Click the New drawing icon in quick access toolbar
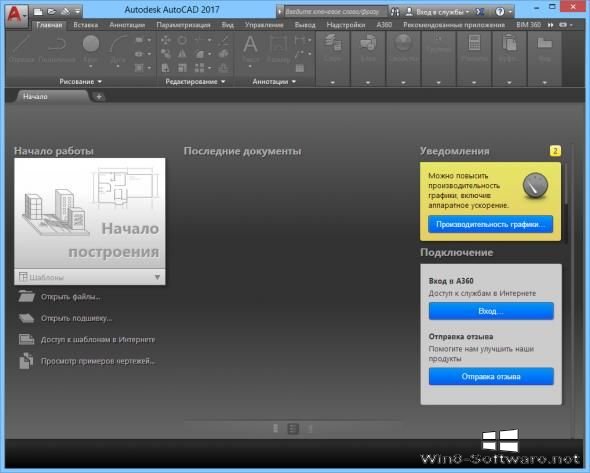This screenshot has height=473, width=590. 38,12
